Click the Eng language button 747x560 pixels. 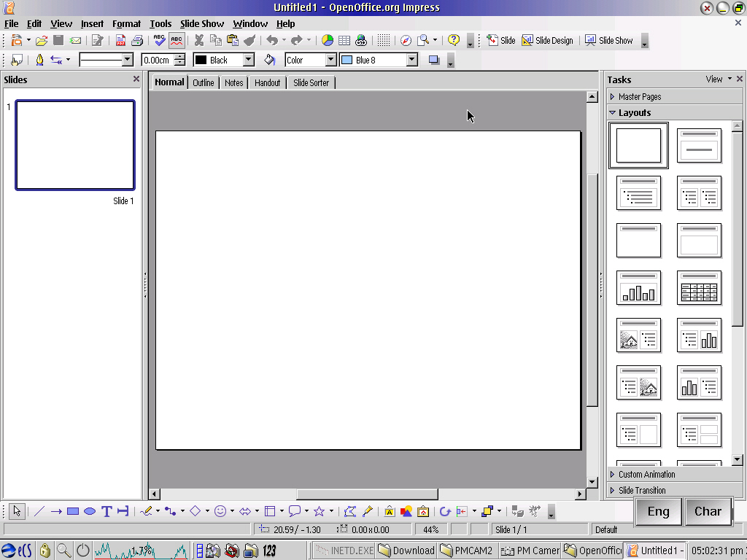click(x=658, y=511)
